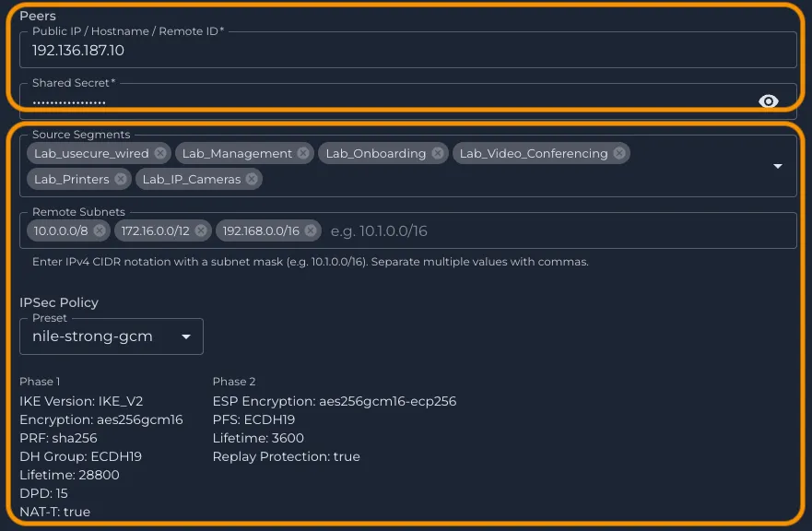
Task: Remove the Lab_Onboarding segment chip
Action: [438, 153]
